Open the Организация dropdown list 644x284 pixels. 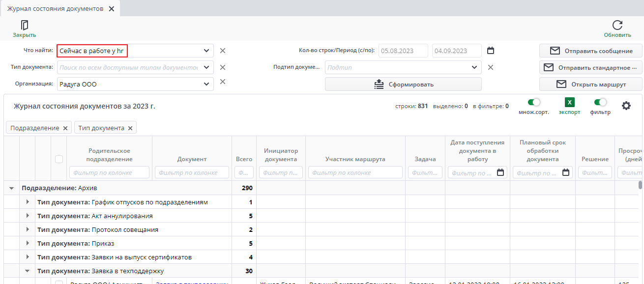(206, 84)
